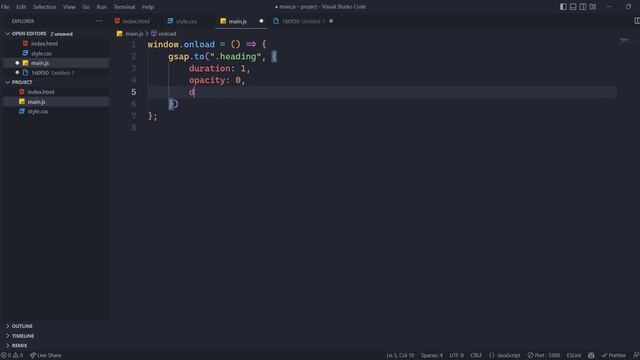Change indentation via Spaces: 4
The width and height of the screenshot is (640, 360).
tap(432, 356)
